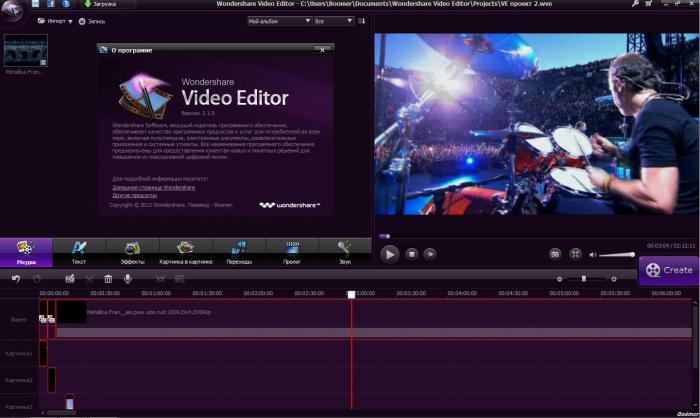The width and height of the screenshot is (700, 418).
Task: Click the 00:04:00:00 mark on timeline ruler
Action: 462,293
